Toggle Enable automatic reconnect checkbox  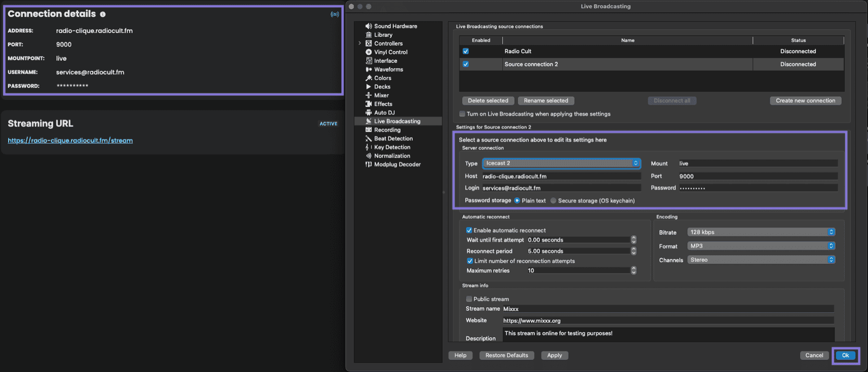(x=469, y=230)
